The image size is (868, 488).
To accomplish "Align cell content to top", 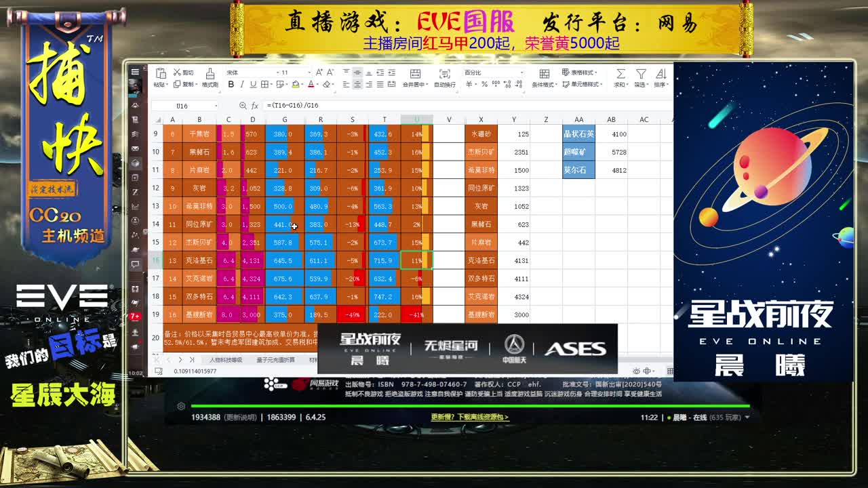I will point(346,73).
